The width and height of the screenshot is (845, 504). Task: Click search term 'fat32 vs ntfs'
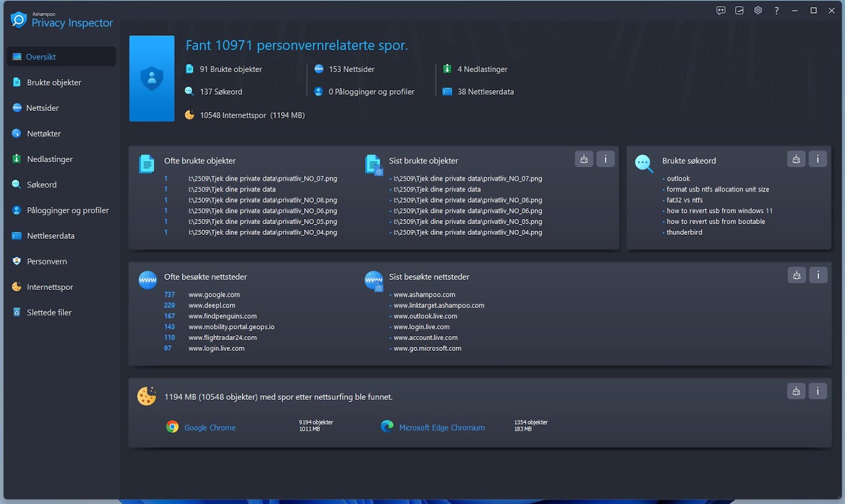pos(684,200)
